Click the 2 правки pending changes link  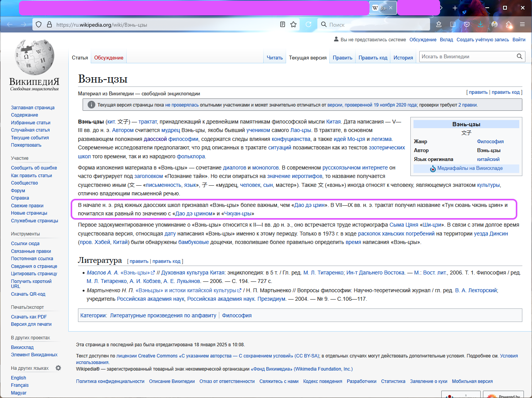pos(468,105)
